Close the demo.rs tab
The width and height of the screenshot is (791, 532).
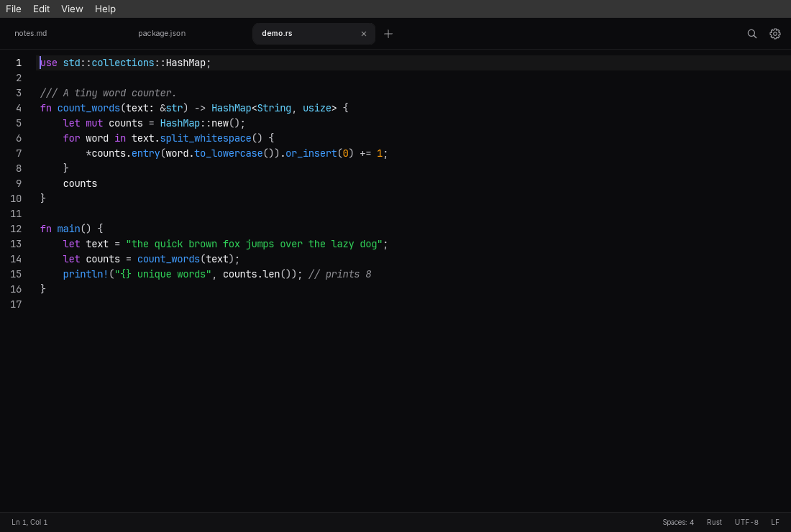pyautogui.click(x=364, y=34)
